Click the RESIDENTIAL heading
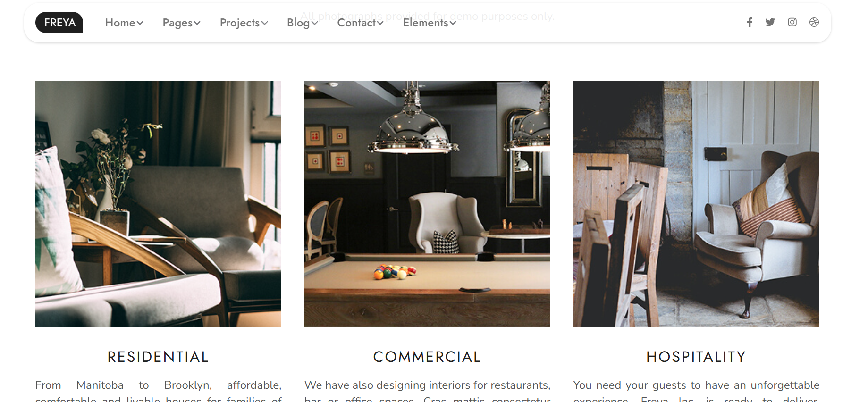The width and height of the screenshot is (868, 402). coord(158,357)
